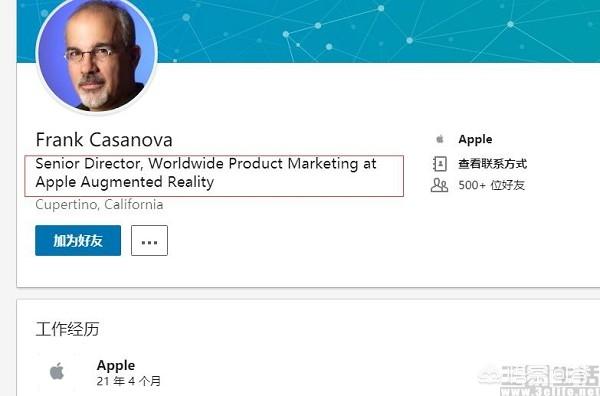Open Frank Casanova's round profile photo
The image size is (600, 396).
pyautogui.click(x=96, y=55)
